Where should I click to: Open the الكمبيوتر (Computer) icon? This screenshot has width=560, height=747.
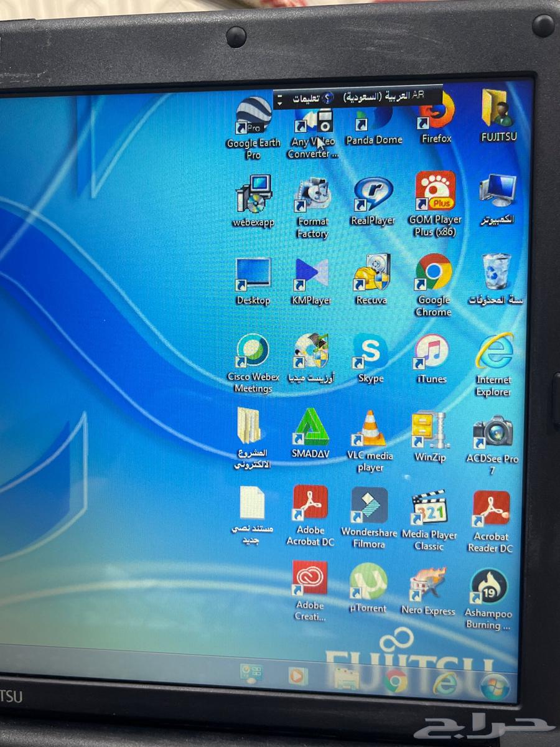[497, 199]
